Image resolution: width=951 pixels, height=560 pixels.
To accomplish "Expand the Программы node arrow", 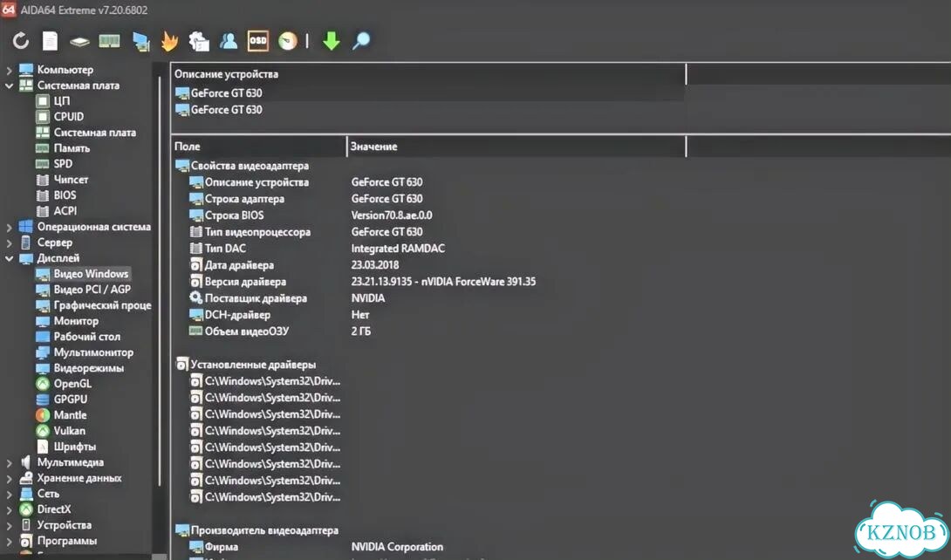I will click(x=9, y=541).
